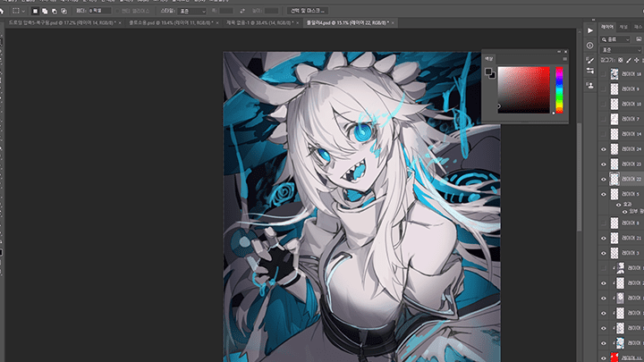644x362 pixels.
Task: Open the Clone Source stamp panel icon
Action: click(x=590, y=86)
